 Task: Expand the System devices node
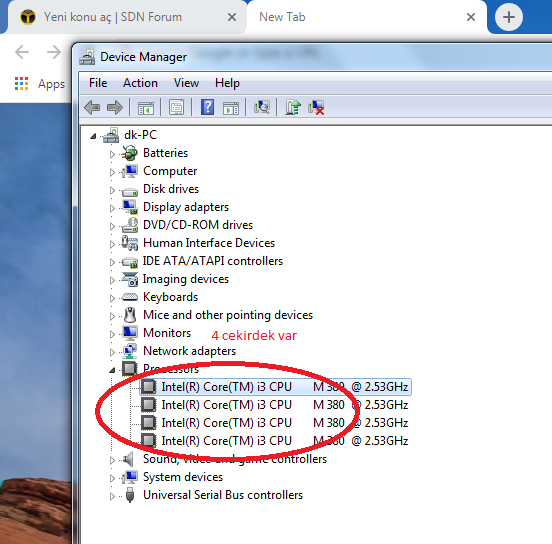(x=112, y=478)
